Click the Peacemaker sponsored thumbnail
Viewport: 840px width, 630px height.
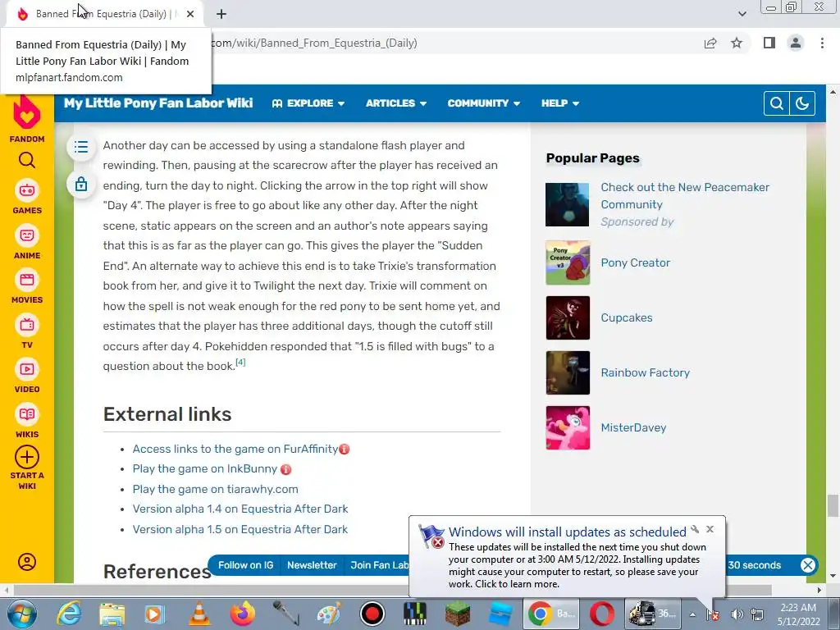coord(568,204)
